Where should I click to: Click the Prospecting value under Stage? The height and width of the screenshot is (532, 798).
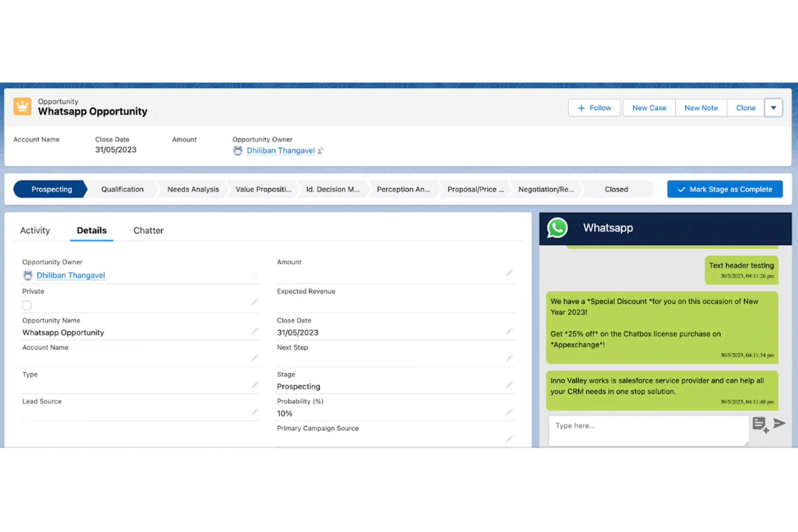298,387
